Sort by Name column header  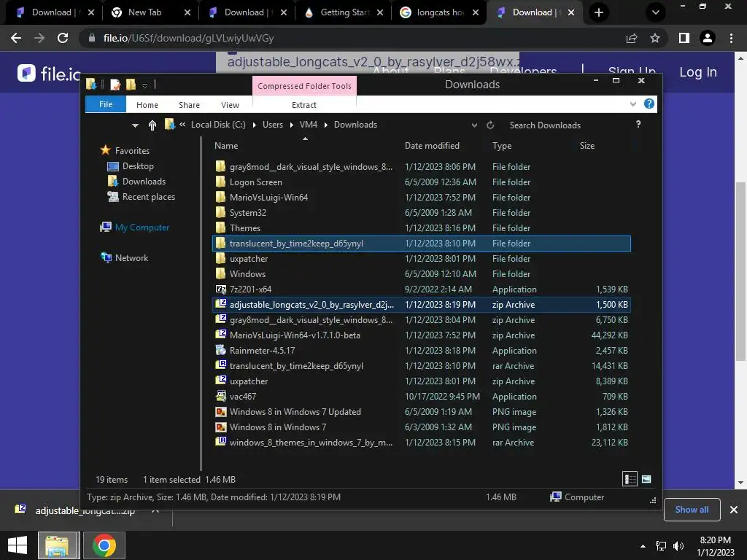pos(226,146)
